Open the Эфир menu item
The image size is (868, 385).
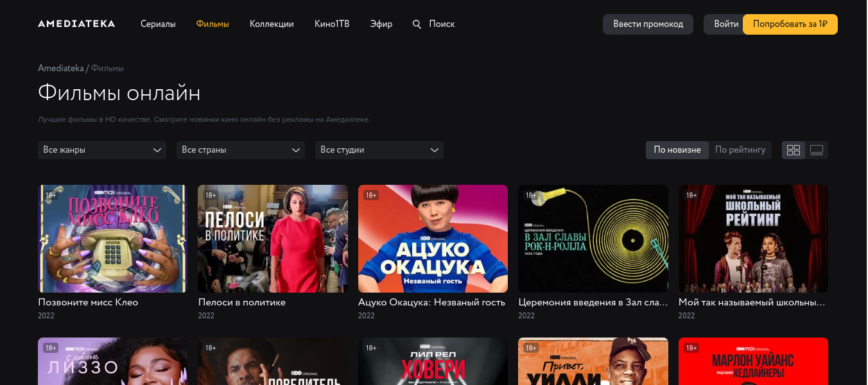[x=381, y=24]
